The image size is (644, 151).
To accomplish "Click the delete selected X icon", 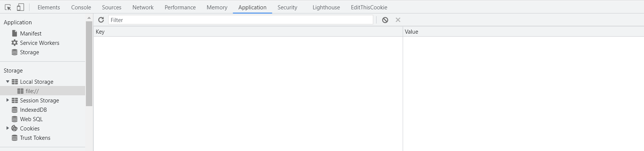I will [x=398, y=20].
